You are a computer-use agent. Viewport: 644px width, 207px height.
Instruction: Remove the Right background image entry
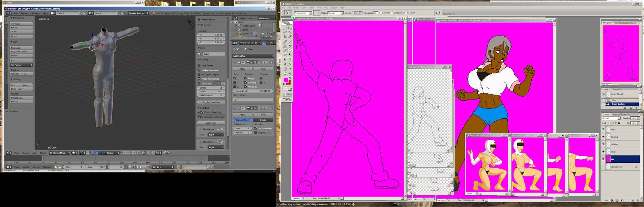pyautogui.click(x=222, y=142)
